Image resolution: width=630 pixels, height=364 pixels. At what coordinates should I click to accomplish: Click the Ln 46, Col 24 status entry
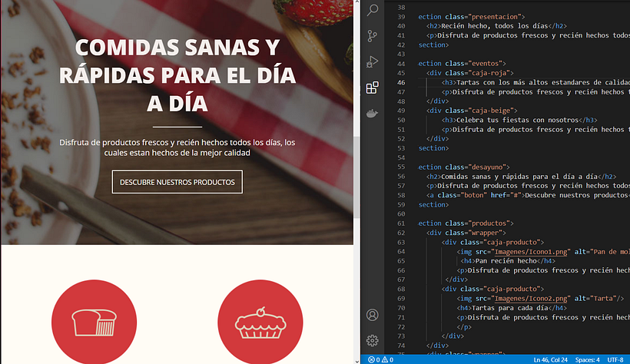coord(550,359)
